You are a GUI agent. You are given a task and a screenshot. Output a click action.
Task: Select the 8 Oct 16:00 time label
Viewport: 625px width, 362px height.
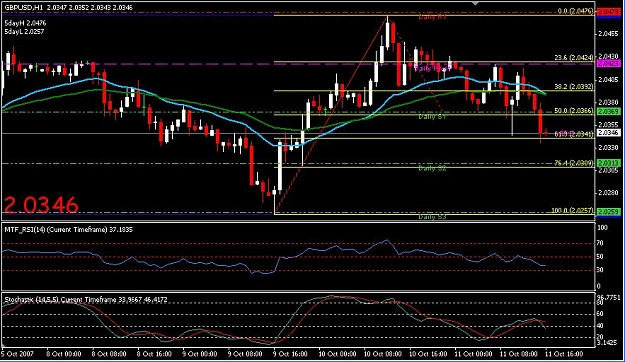[x=154, y=354]
